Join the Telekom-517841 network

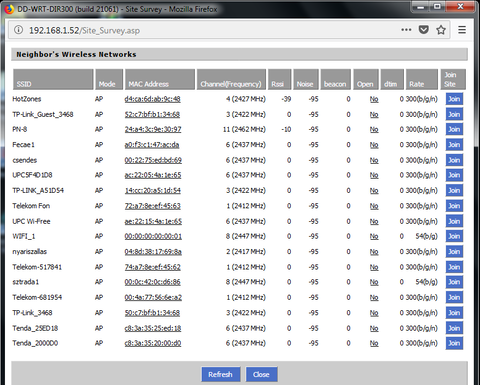(x=454, y=267)
